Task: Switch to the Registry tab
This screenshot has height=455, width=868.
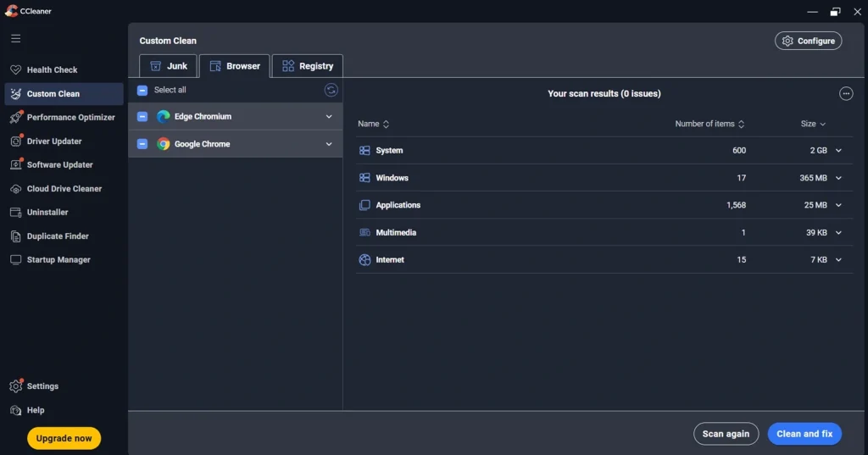Action: click(308, 66)
